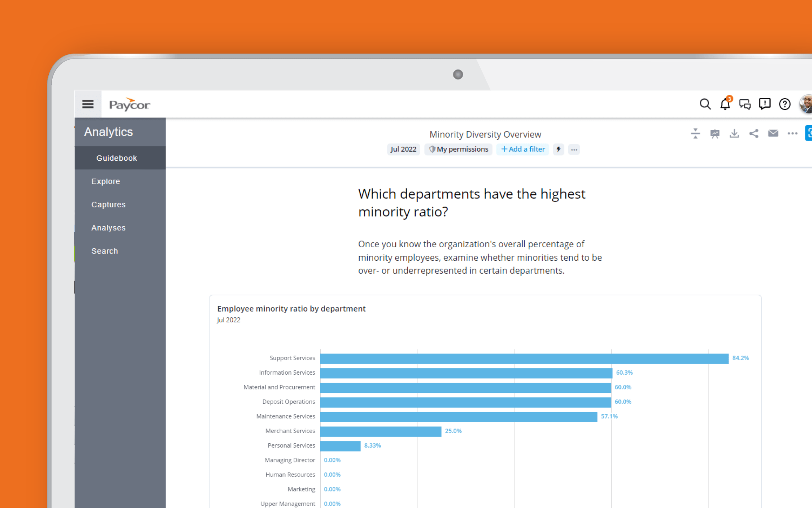
Task: Open the My permissions filter
Action: pos(458,149)
